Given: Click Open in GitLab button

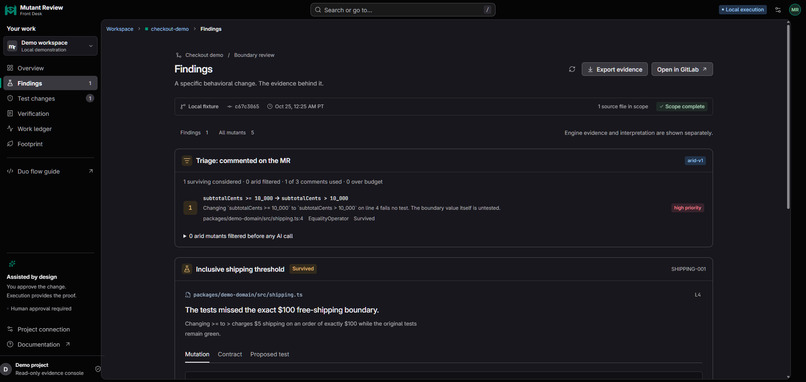Looking at the screenshot, I should click(x=682, y=69).
